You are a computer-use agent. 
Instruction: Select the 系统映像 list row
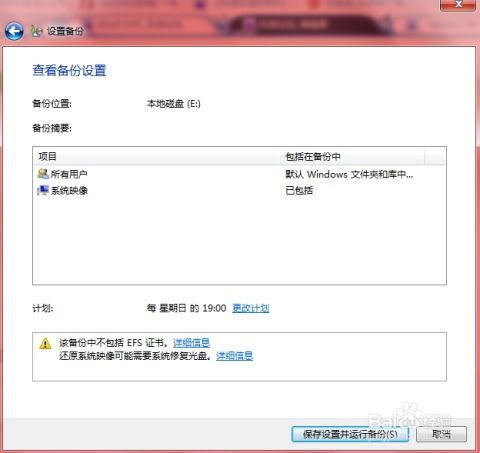point(239,191)
